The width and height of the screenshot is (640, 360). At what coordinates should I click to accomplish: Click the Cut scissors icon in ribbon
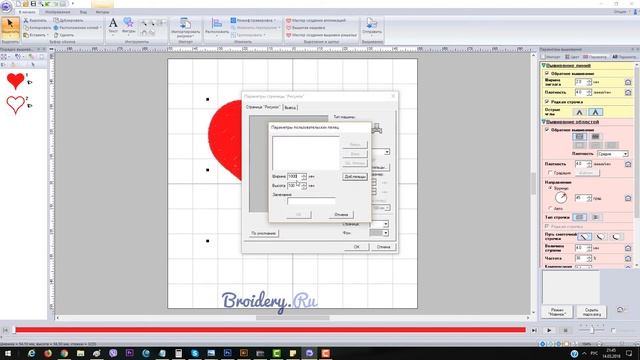[x=26, y=20]
